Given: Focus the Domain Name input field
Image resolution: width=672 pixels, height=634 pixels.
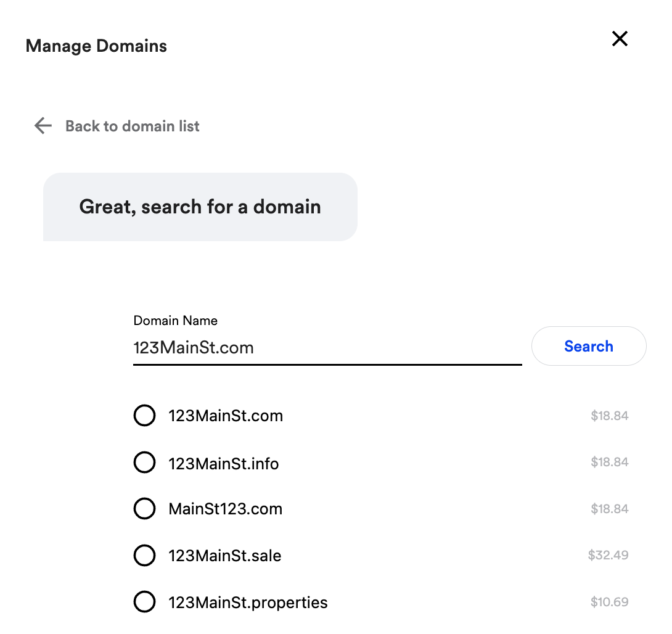Looking at the screenshot, I should tap(327, 348).
